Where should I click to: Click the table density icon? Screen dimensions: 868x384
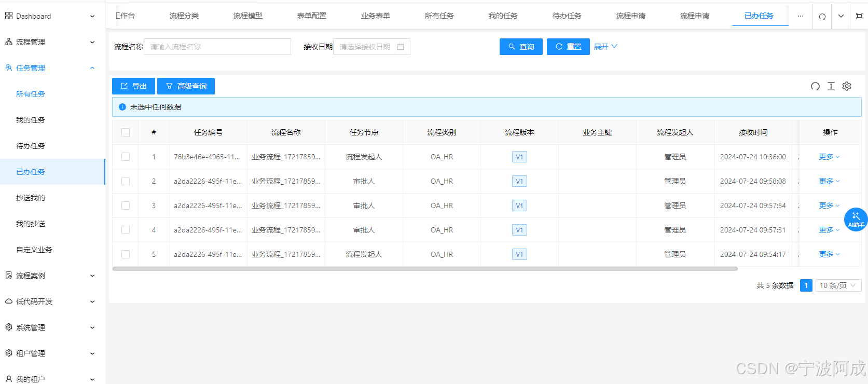tap(831, 86)
